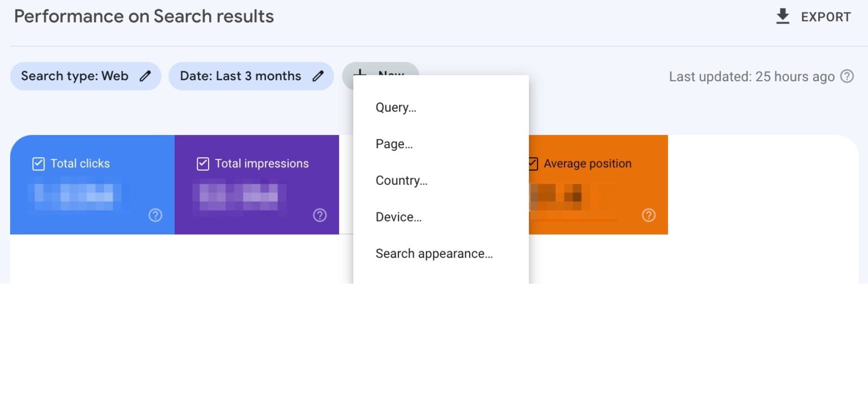
Task: Uncheck the Total impressions checkbox
Action: 203,163
